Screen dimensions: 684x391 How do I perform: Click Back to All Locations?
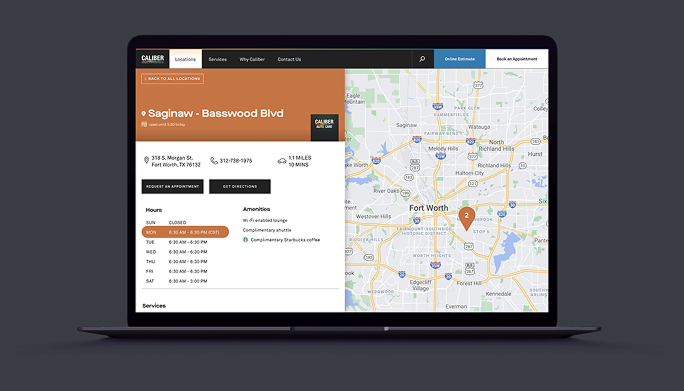click(x=172, y=79)
